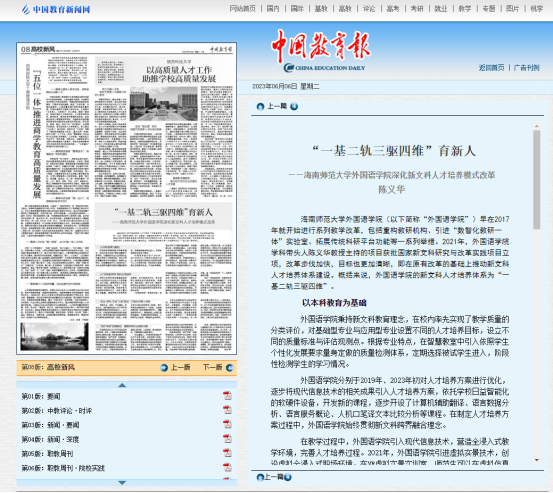
Task: Click arrow icon left of bottom 上一篇
Action: tap(260, 477)
